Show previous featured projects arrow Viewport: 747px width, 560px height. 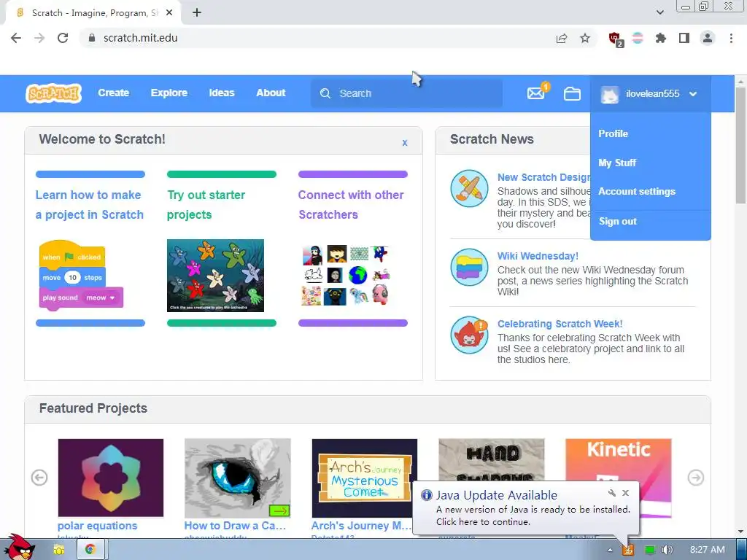coord(39,477)
